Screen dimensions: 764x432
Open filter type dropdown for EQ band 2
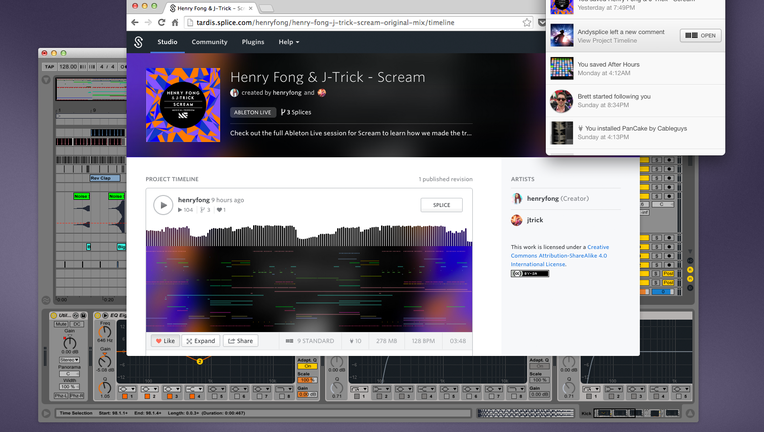pos(149,389)
